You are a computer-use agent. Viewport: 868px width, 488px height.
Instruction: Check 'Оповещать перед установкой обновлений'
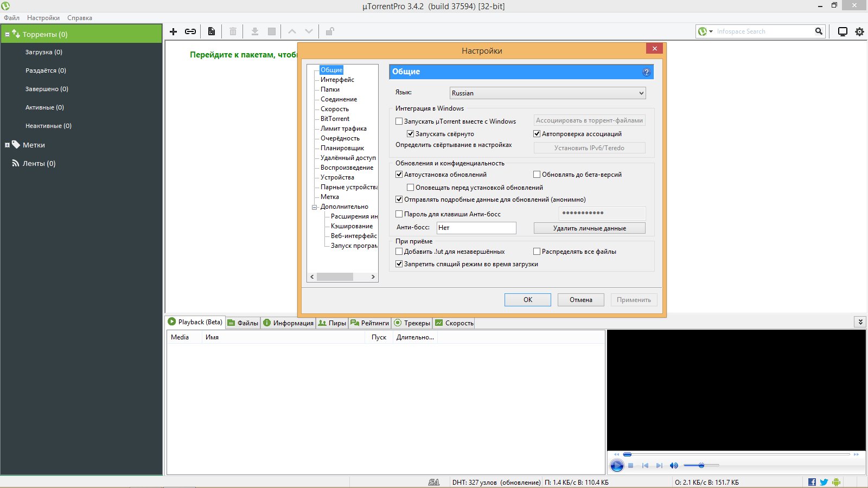(x=410, y=188)
